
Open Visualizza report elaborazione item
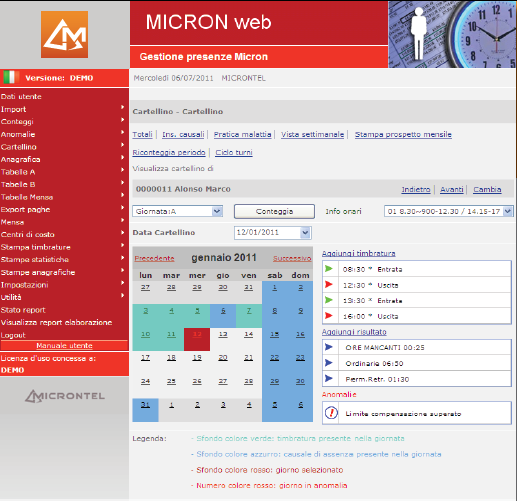(x=56, y=322)
